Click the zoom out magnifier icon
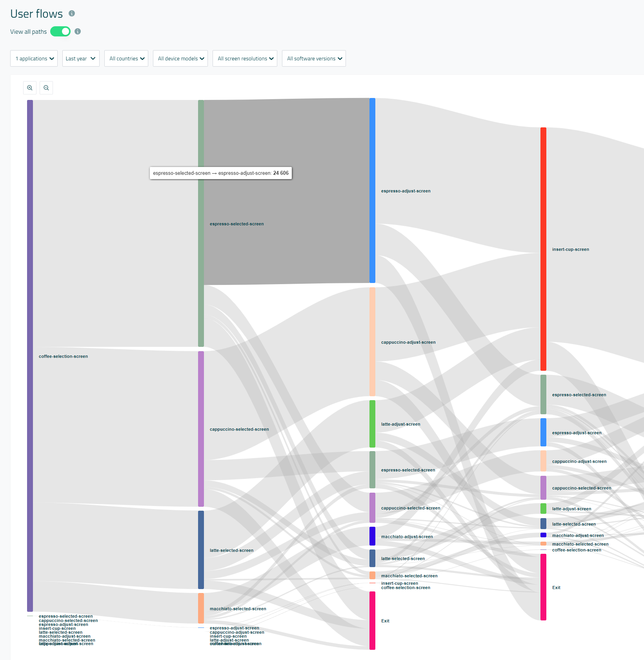The height and width of the screenshot is (660, 644). tap(46, 88)
